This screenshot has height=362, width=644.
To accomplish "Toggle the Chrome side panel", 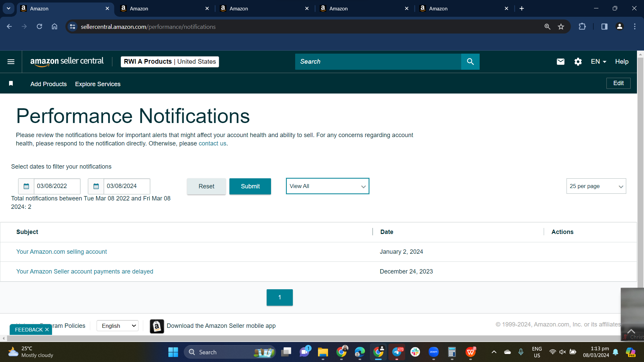I will [604, 26].
